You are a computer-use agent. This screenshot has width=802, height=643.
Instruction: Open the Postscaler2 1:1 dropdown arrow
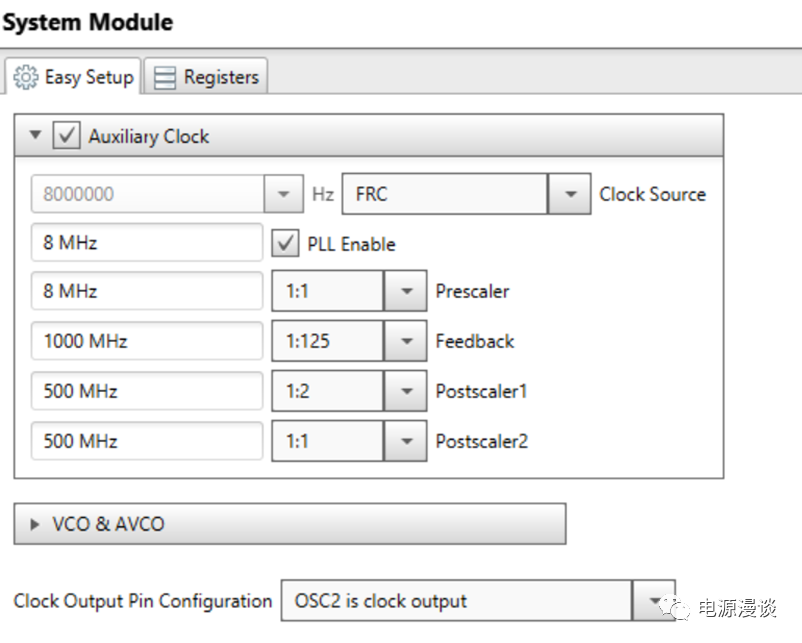click(x=406, y=441)
